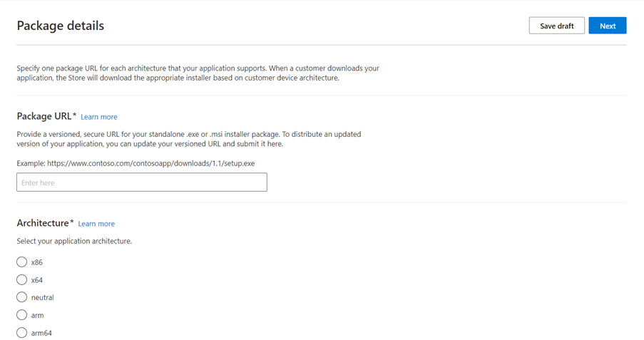Pick the arm64 architecture radio button

click(22, 333)
